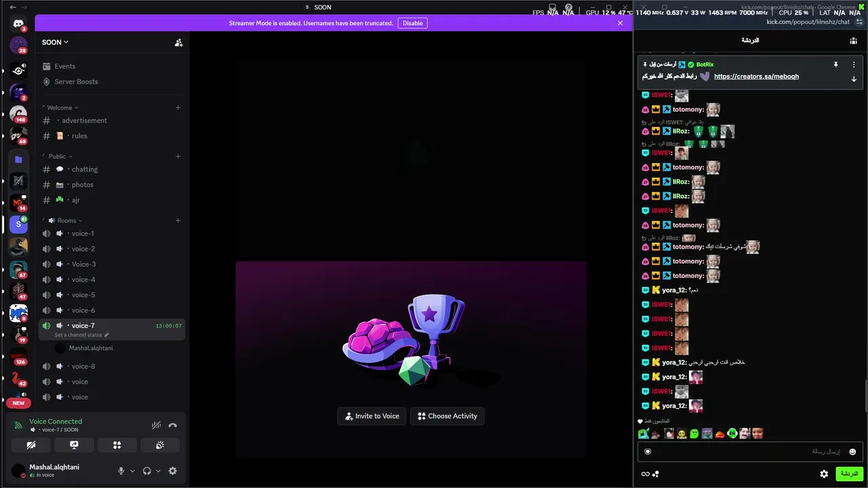Create channel in Rooms category plus
The image size is (868, 488).
(x=178, y=220)
